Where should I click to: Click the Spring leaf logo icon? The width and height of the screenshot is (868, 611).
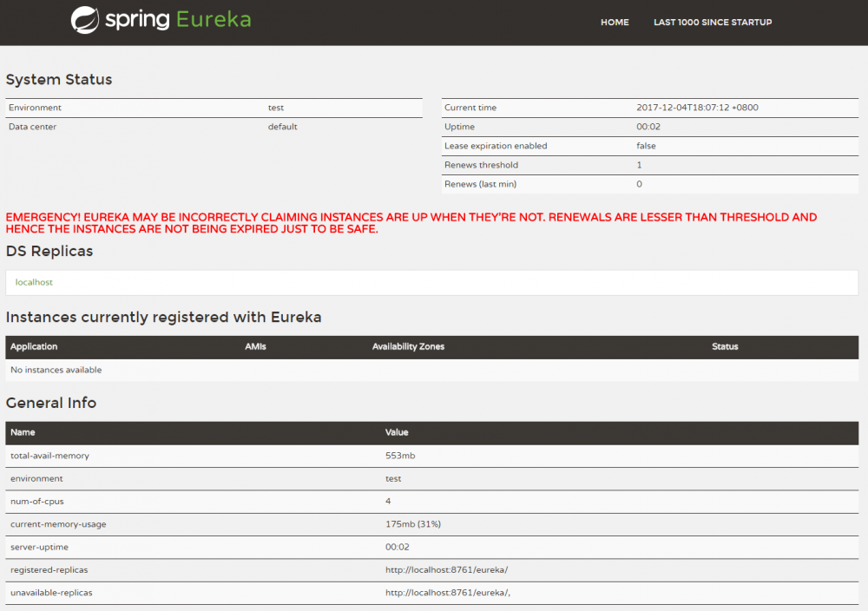(x=85, y=20)
